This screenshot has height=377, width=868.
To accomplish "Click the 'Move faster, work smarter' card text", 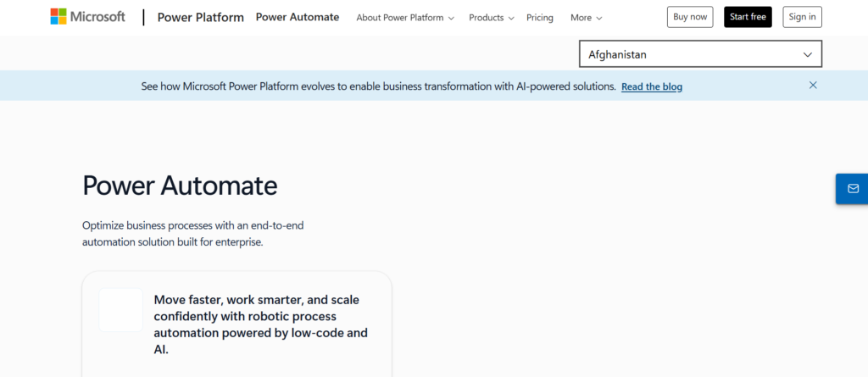I will pyautogui.click(x=261, y=324).
